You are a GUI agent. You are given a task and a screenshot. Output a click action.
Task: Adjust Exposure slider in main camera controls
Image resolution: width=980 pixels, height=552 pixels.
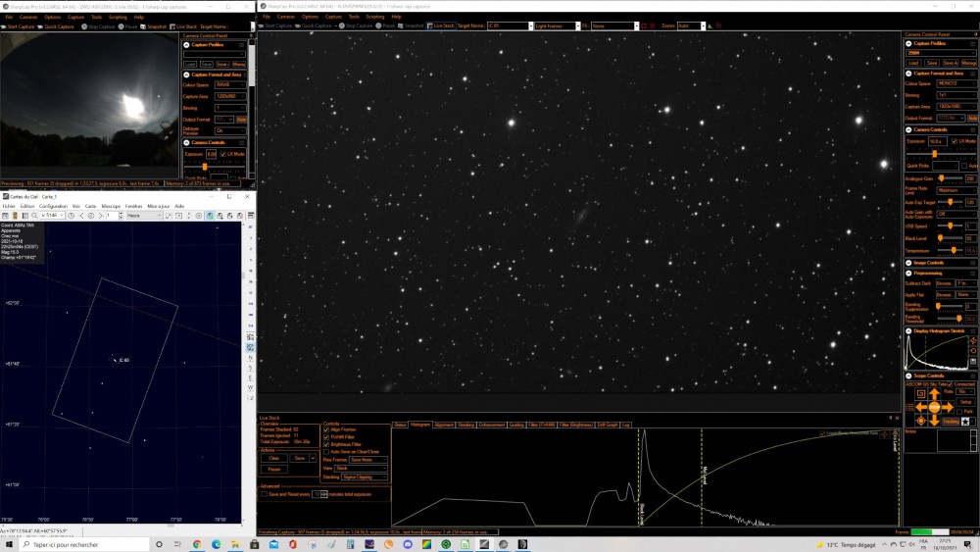point(934,154)
